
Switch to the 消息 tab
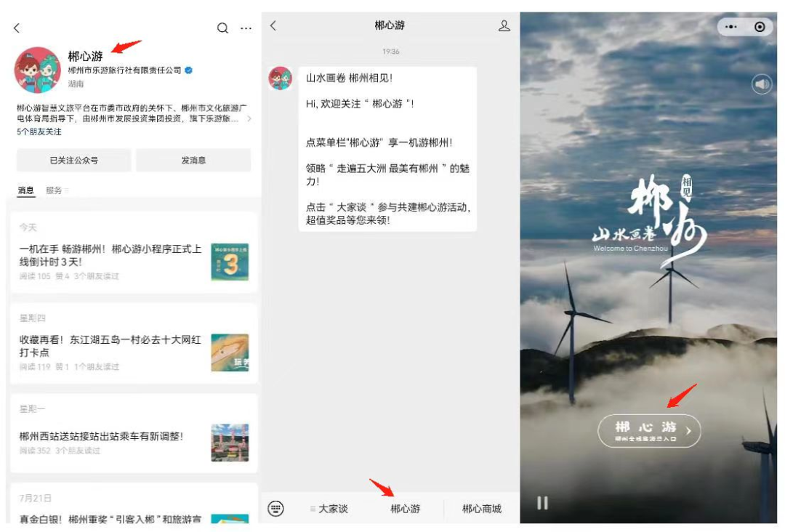(26, 190)
